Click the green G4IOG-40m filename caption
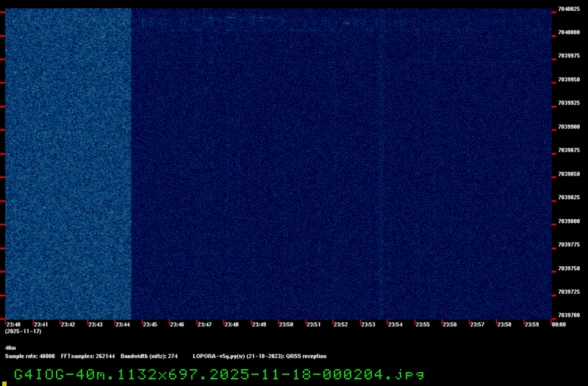The image size is (588, 386). pos(219,374)
